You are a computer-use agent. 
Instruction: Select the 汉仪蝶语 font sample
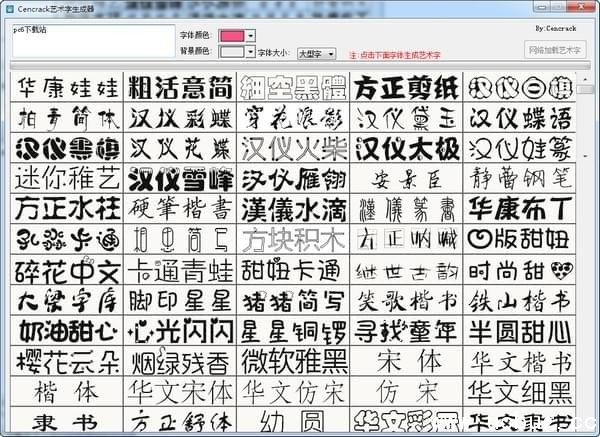click(x=519, y=117)
